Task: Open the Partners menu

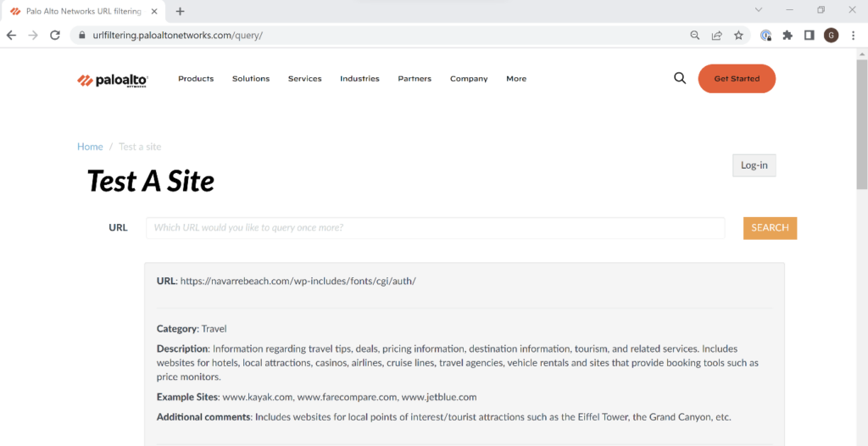Action: pos(415,79)
